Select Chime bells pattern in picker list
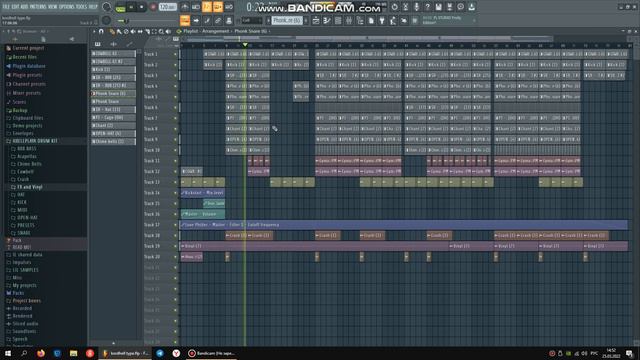 pos(113,141)
